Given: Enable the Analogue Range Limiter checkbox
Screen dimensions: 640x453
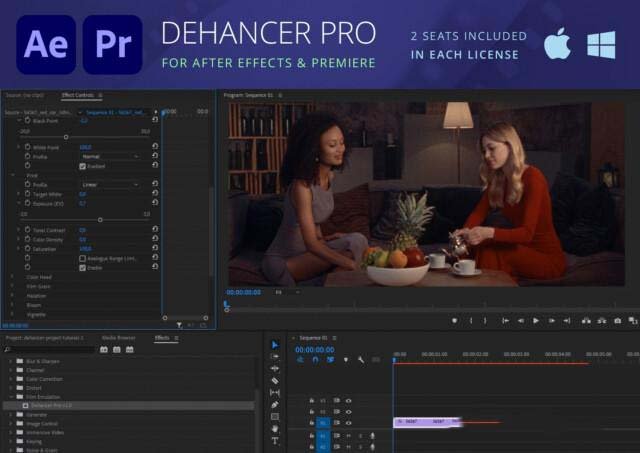Looking at the screenshot, I should [x=82, y=258].
